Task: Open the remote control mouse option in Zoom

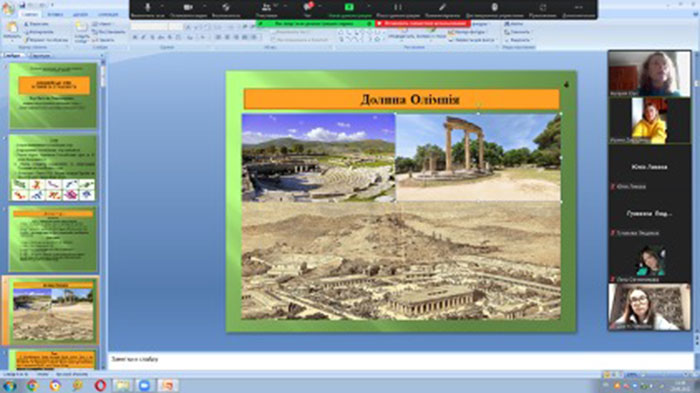Action: (494, 7)
